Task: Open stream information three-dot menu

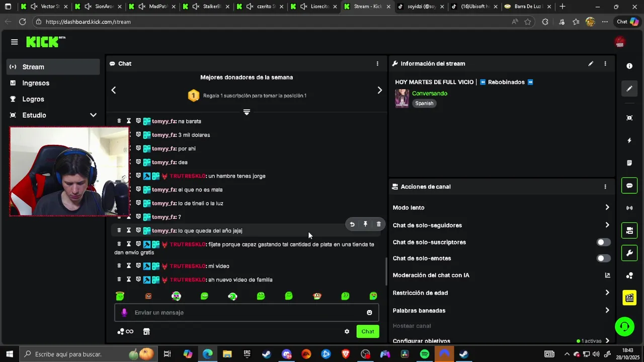Action: coord(605,63)
